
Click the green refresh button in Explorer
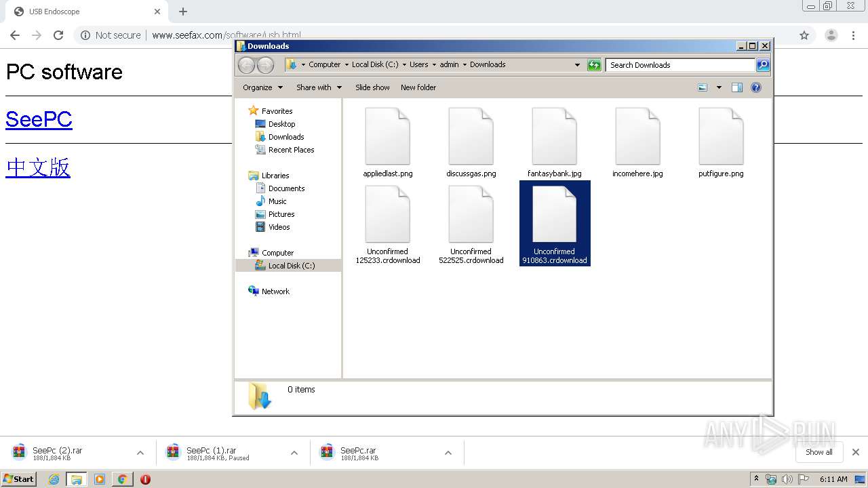[594, 65]
